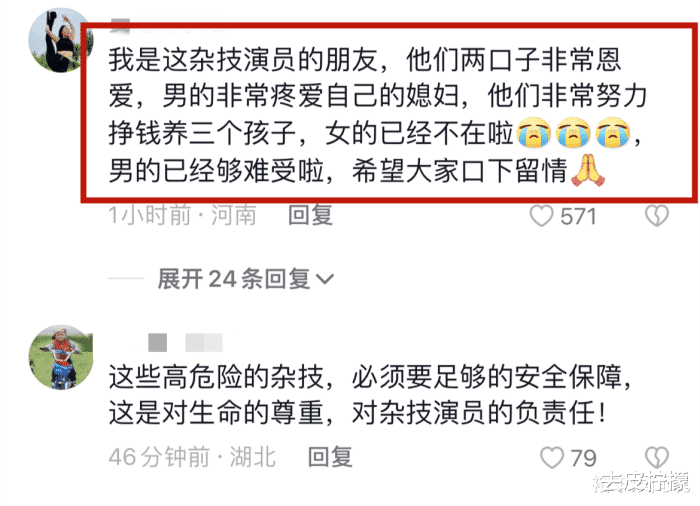Open the blurred username of first commenter

click(x=167, y=23)
